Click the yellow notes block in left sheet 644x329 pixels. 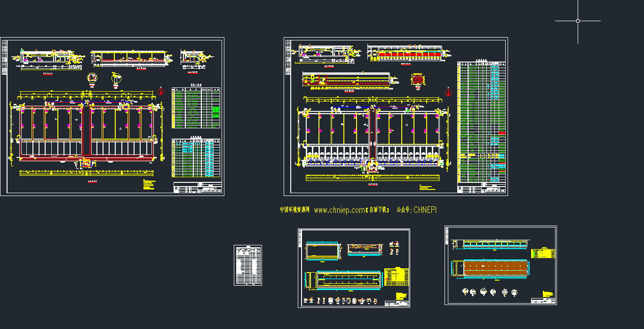tap(149, 185)
